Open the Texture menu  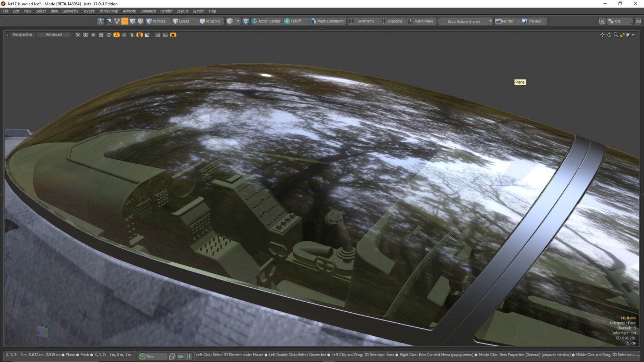(x=89, y=11)
